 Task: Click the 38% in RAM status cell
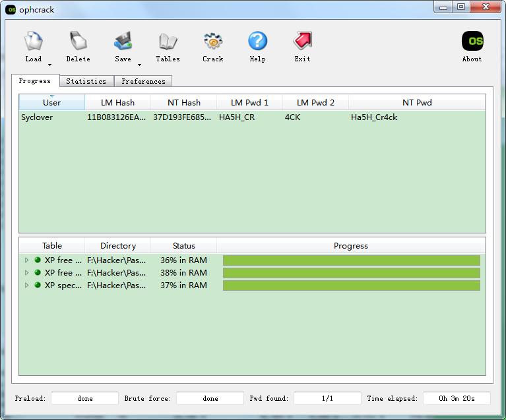click(183, 272)
